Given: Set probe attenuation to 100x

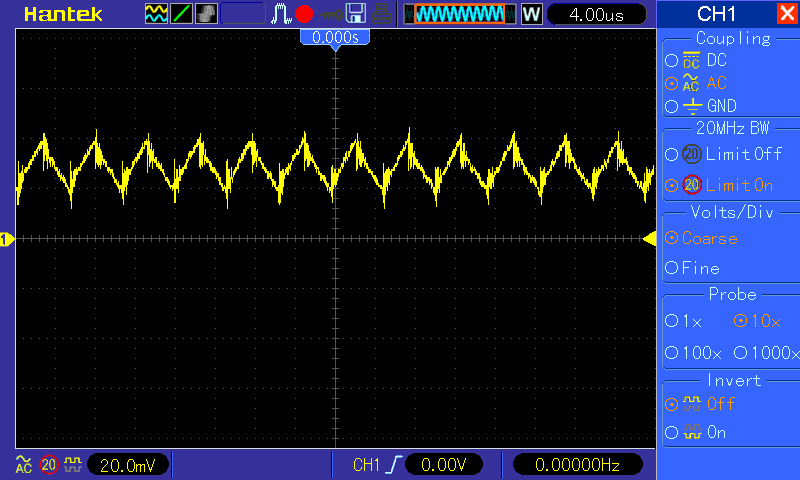Looking at the screenshot, I should 693,352.
